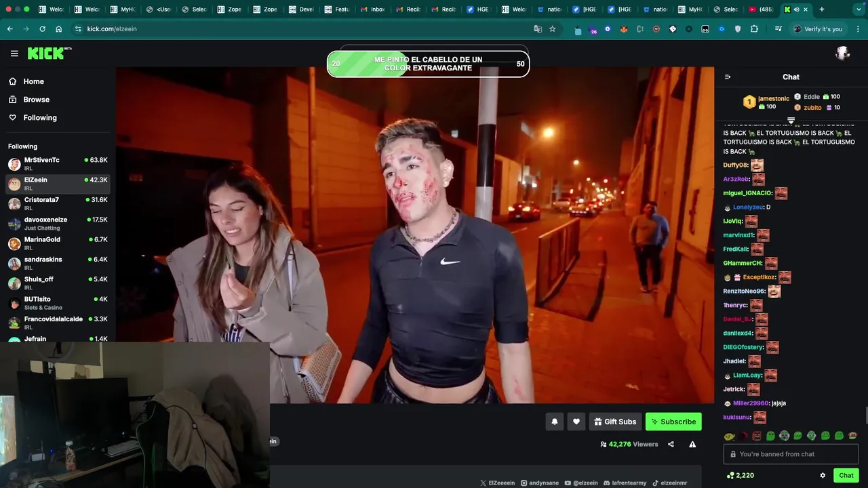Switch to the Devel tab
868x488 pixels.
[302, 9]
